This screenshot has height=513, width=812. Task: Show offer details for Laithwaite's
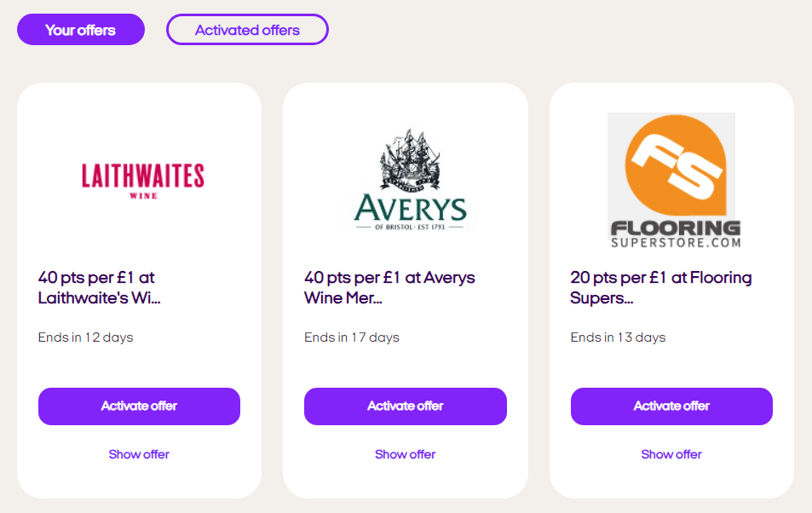click(139, 454)
